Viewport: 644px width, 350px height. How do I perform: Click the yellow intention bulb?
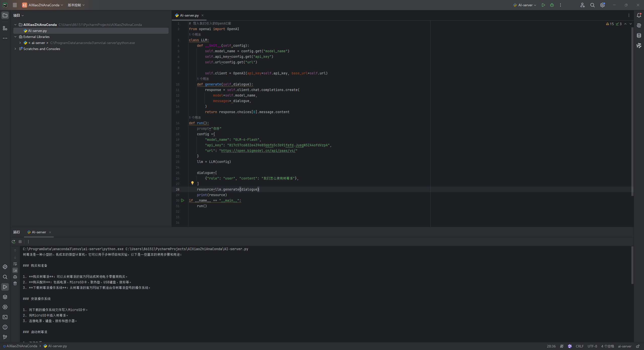192,183
